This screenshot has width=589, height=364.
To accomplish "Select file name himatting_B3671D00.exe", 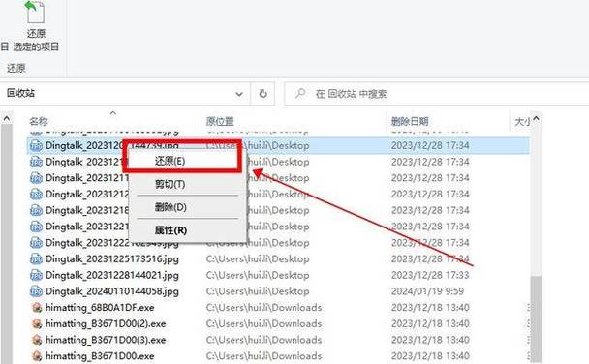I will (100, 355).
